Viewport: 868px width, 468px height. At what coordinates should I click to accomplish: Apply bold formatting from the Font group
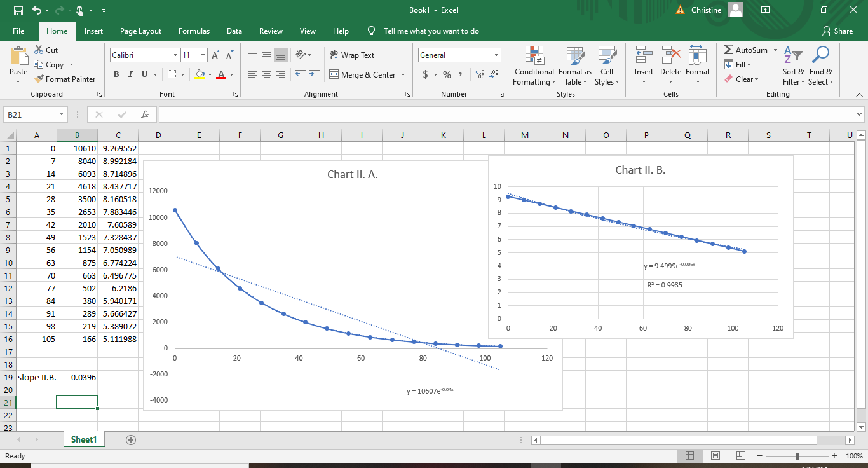[x=116, y=74]
